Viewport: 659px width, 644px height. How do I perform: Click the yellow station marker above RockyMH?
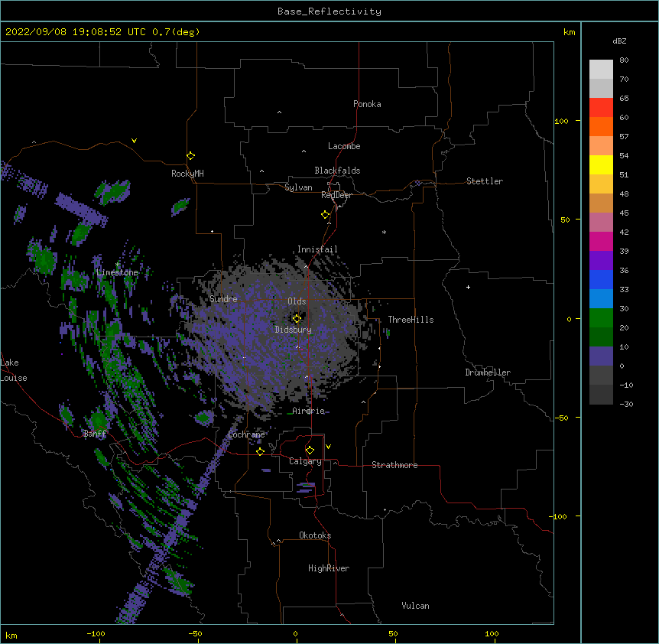pos(190,155)
